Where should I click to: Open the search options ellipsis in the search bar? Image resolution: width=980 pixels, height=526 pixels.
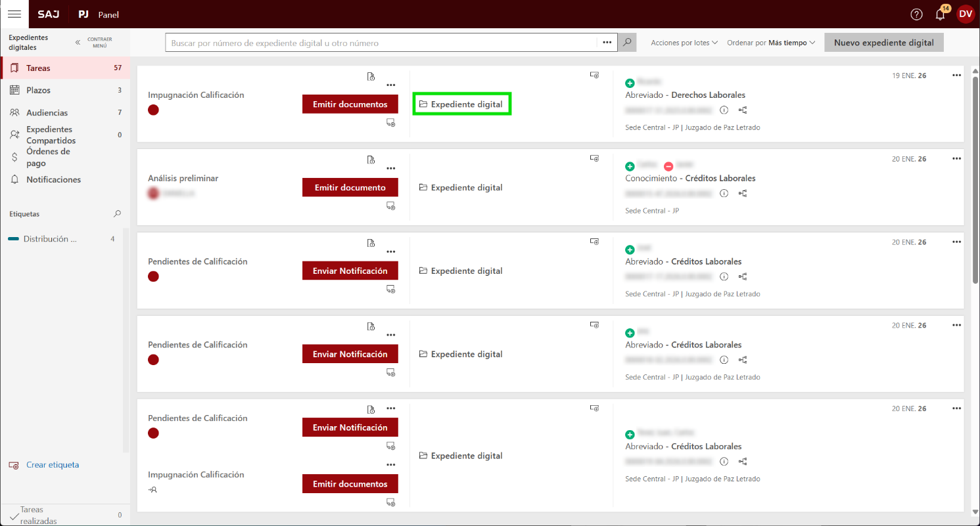pyautogui.click(x=607, y=43)
